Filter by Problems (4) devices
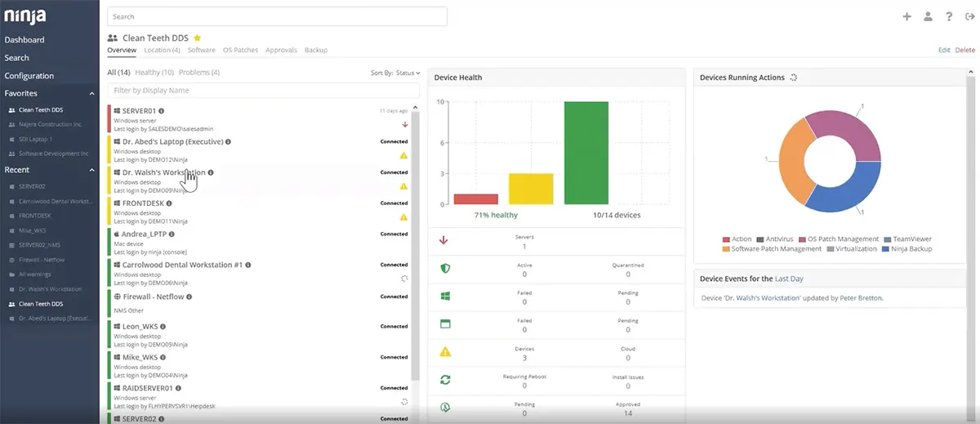Viewport: 980px width, 424px height. (x=199, y=73)
